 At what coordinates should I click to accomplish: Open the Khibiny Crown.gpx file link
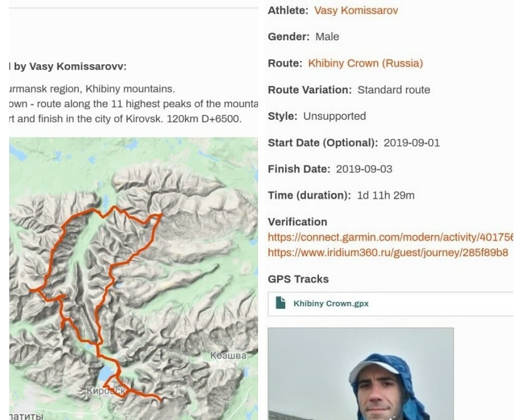[x=330, y=304]
